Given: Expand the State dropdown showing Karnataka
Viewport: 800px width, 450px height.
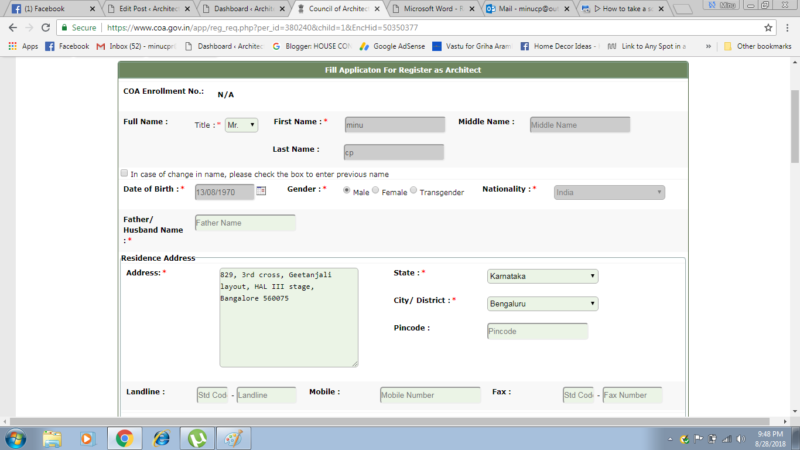Looking at the screenshot, I should (542, 276).
